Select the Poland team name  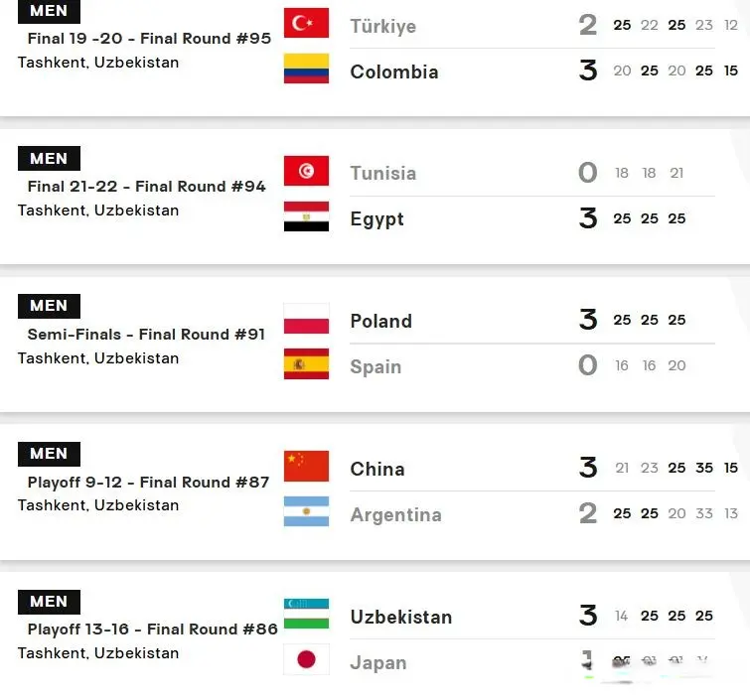[x=380, y=321]
